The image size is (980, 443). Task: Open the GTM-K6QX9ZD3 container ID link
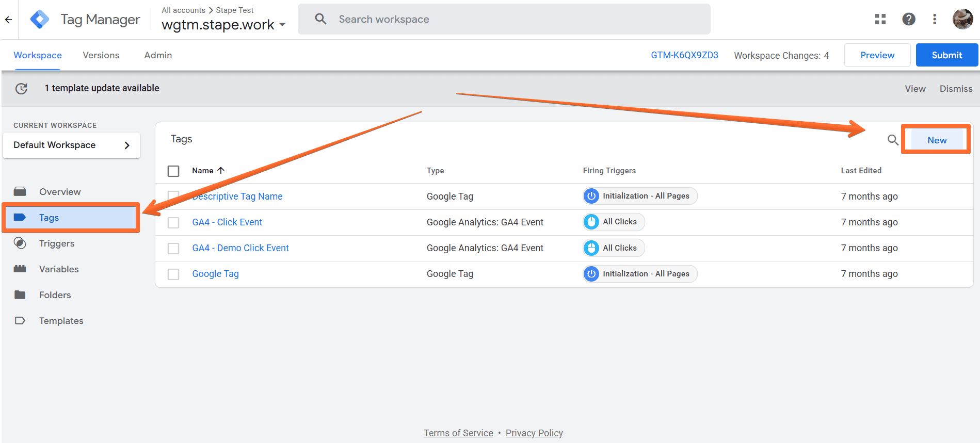tap(684, 55)
